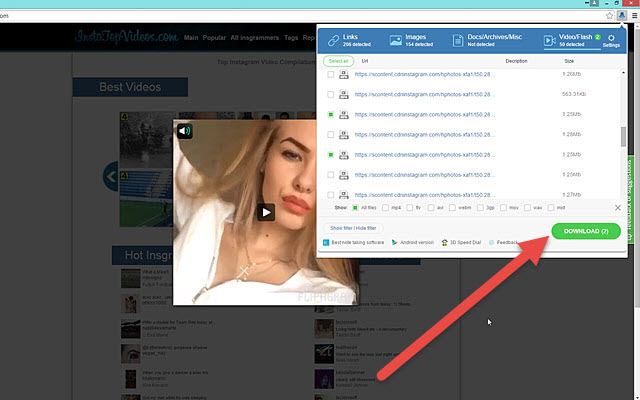This screenshot has width=640, height=400.
Task: Click the scroll thumb of the file list
Action: tap(623, 136)
